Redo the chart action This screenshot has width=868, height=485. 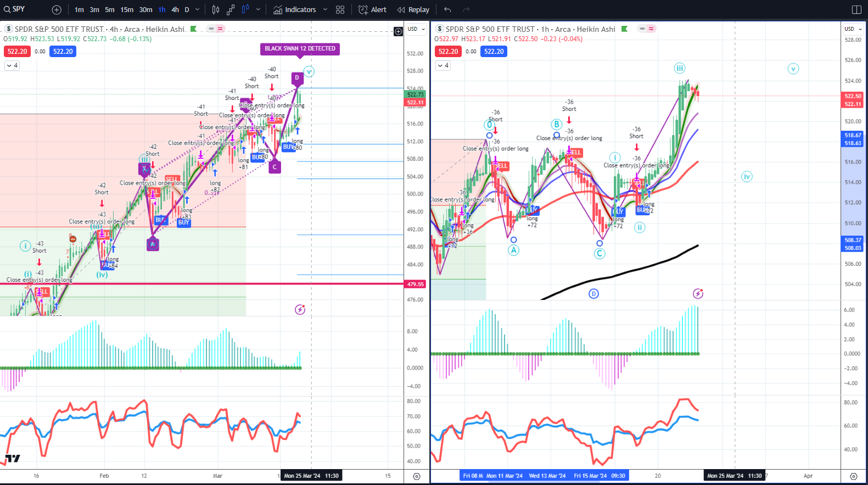(466, 10)
